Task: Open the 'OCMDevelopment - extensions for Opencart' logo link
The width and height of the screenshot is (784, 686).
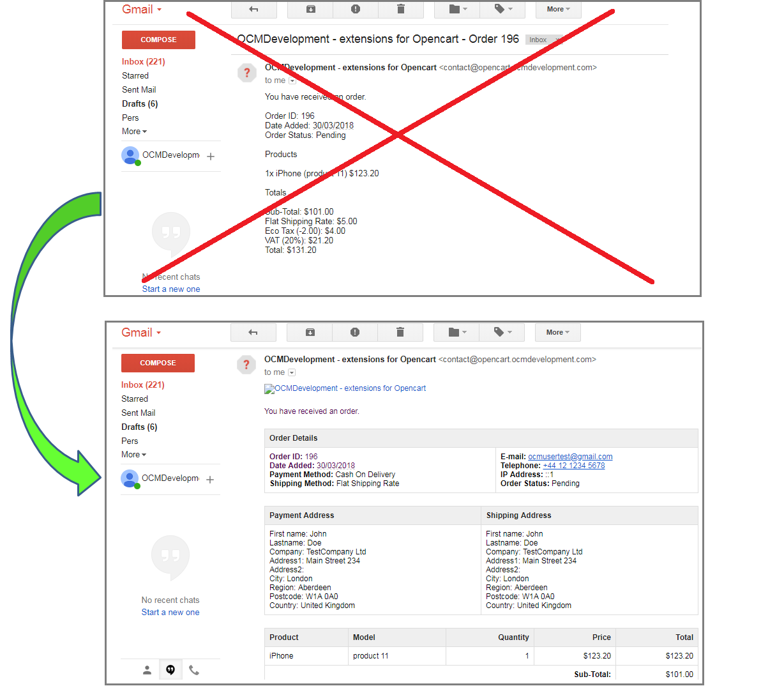Action: pyautogui.click(x=350, y=388)
